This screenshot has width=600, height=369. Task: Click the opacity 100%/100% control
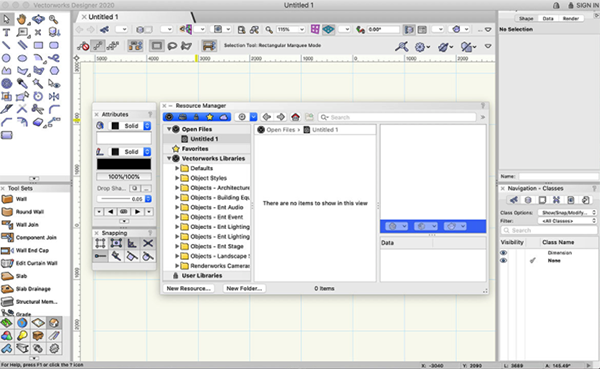tap(124, 177)
